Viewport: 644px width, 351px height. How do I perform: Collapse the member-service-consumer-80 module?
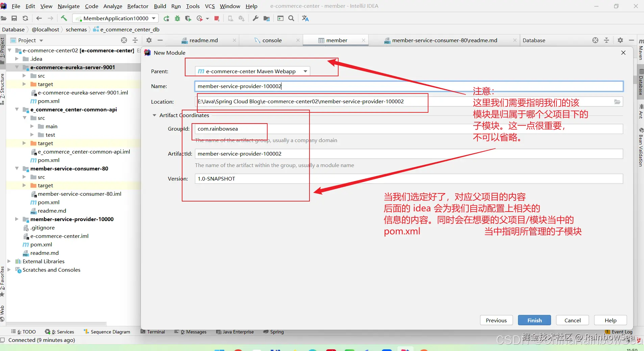click(17, 168)
